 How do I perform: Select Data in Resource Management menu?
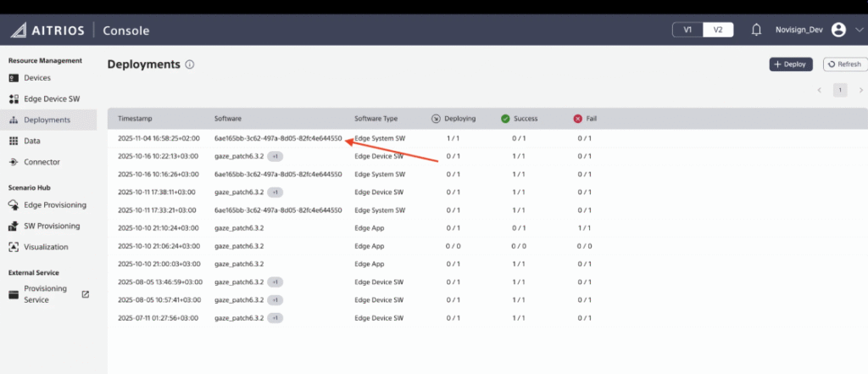31,141
